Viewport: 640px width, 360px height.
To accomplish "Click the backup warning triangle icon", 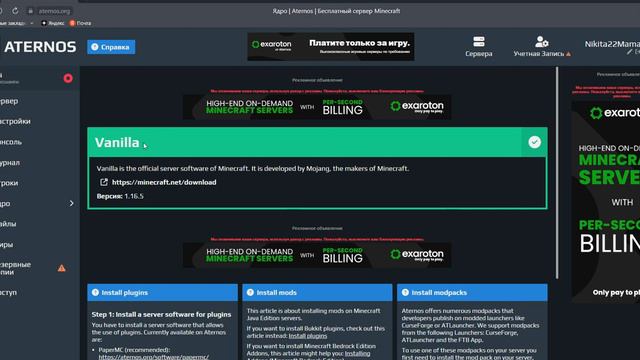I will pos(62,268).
